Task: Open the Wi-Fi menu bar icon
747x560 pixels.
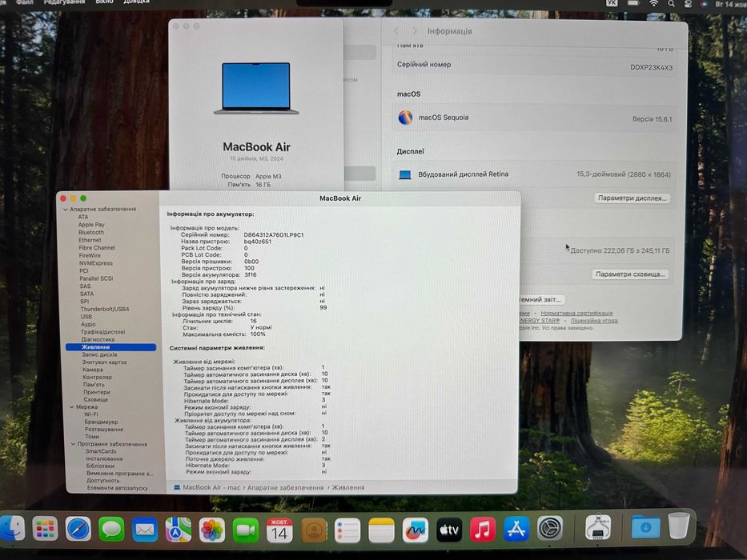Action: (653, 3)
